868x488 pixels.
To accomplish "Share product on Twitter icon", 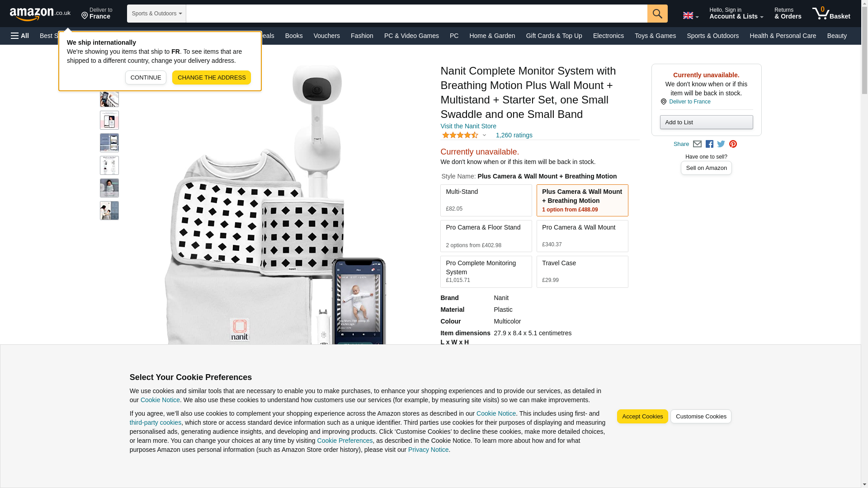I will (721, 144).
